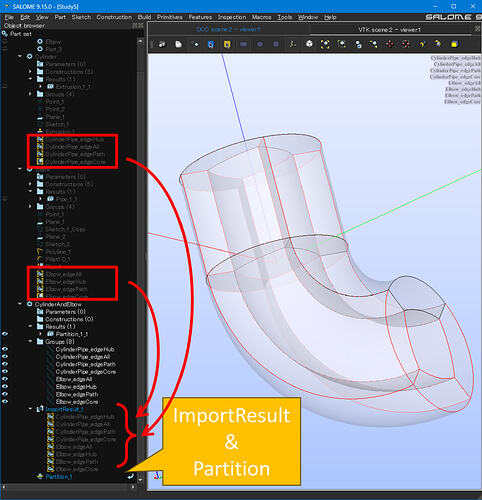
Task: Click the interaction style switch icon in viewer toolbar
Action: pos(179,44)
